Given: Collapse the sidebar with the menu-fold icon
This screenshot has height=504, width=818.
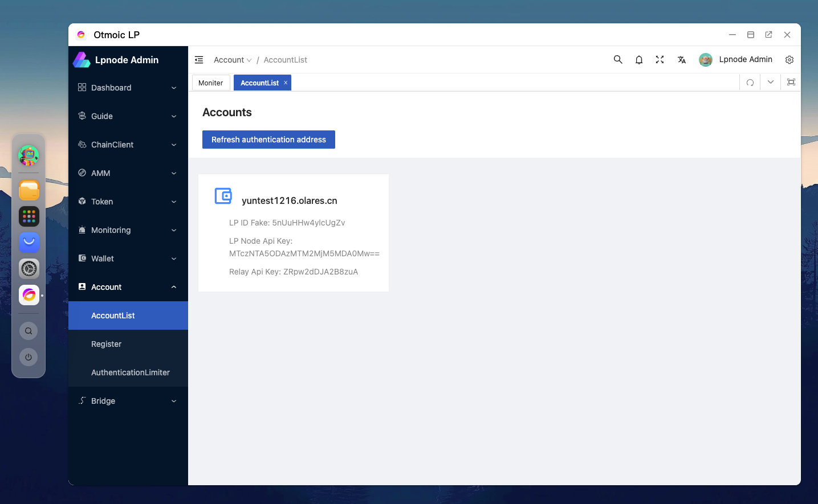Looking at the screenshot, I should point(199,60).
